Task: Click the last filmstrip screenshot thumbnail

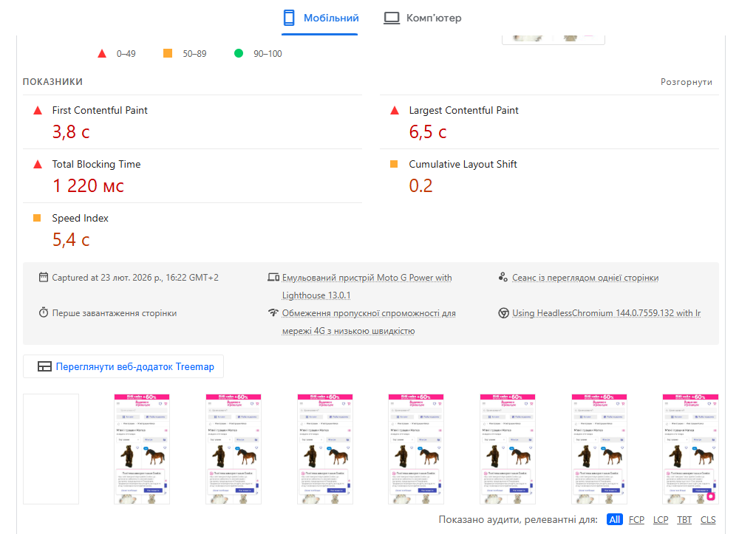Action: pos(690,449)
